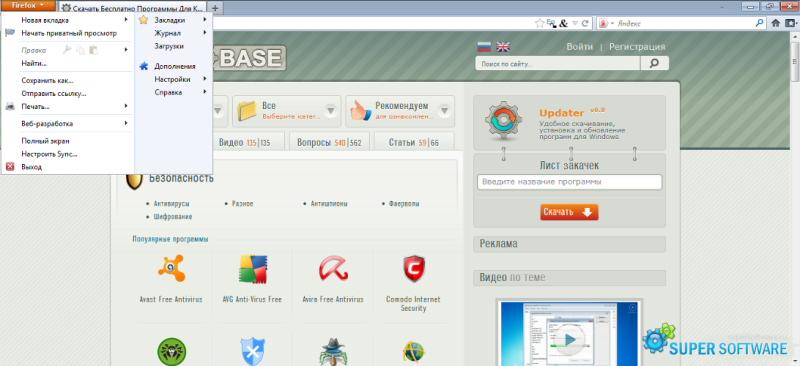Image resolution: width=800 pixels, height=366 pixels.
Task: Switch to the Вопросы tab
Action: pyautogui.click(x=329, y=142)
